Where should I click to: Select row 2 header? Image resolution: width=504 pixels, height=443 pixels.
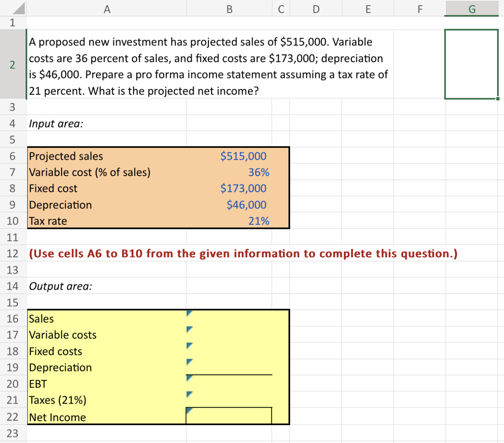13,64
